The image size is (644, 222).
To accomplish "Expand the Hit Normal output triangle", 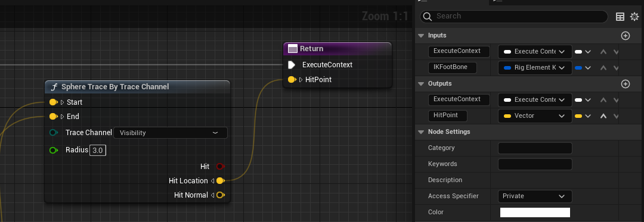I will click(x=212, y=195).
